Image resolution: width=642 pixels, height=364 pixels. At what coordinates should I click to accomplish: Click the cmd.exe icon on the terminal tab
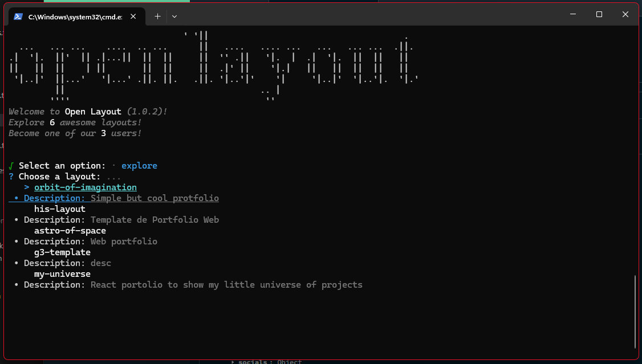pos(18,17)
